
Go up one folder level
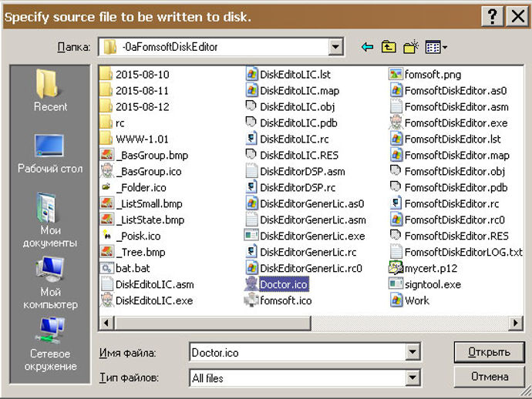tap(389, 47)
